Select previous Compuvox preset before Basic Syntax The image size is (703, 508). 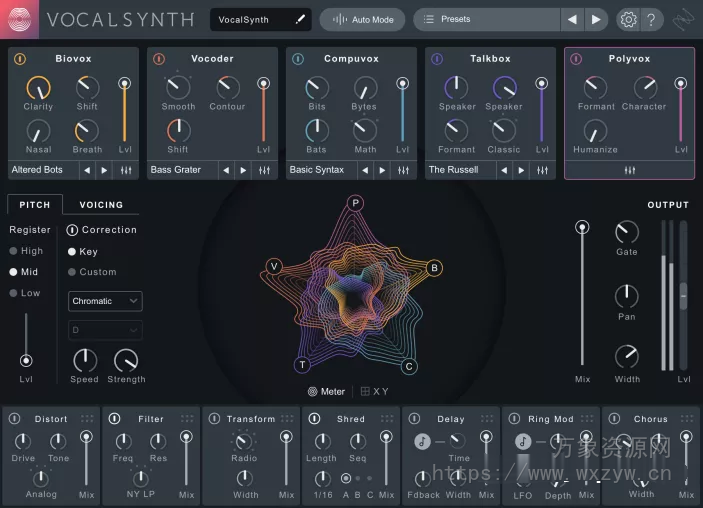(365, 170)
